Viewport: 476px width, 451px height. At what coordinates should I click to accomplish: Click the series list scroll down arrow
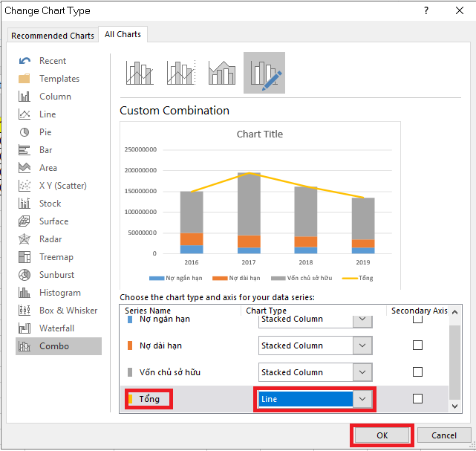(x=454, y=406)
